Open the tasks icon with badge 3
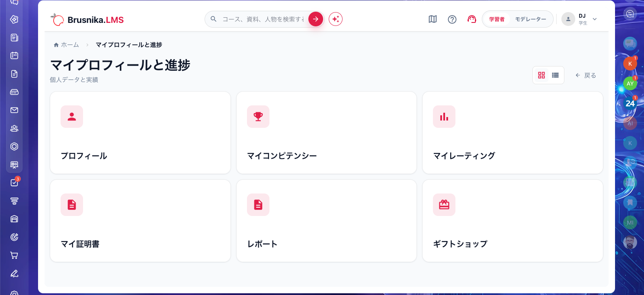 coord(14,182)
